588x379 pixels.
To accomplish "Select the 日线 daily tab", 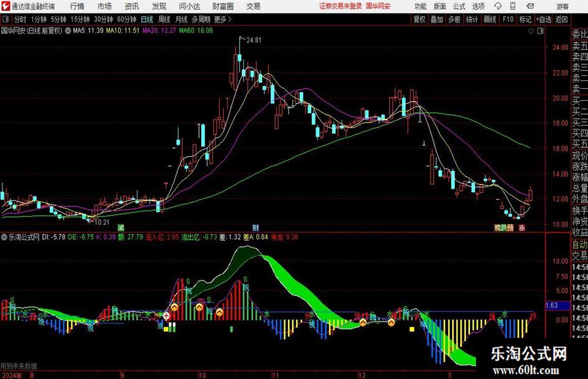I will tap(147, 19).
